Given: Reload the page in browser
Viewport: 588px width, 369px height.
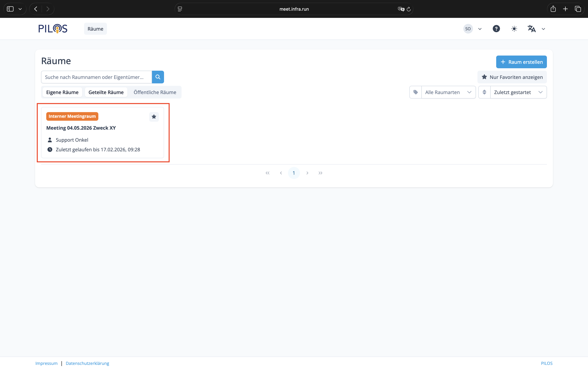Looking at the screenshot, I should (x=409, y=9).
